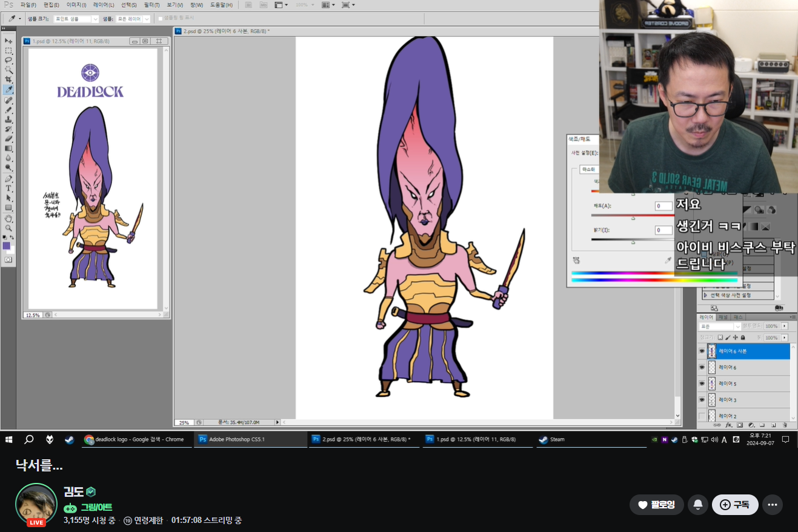Open the 편집(E) menu
This screenshot has width=798, height=532.
click(x=52, y=5)
